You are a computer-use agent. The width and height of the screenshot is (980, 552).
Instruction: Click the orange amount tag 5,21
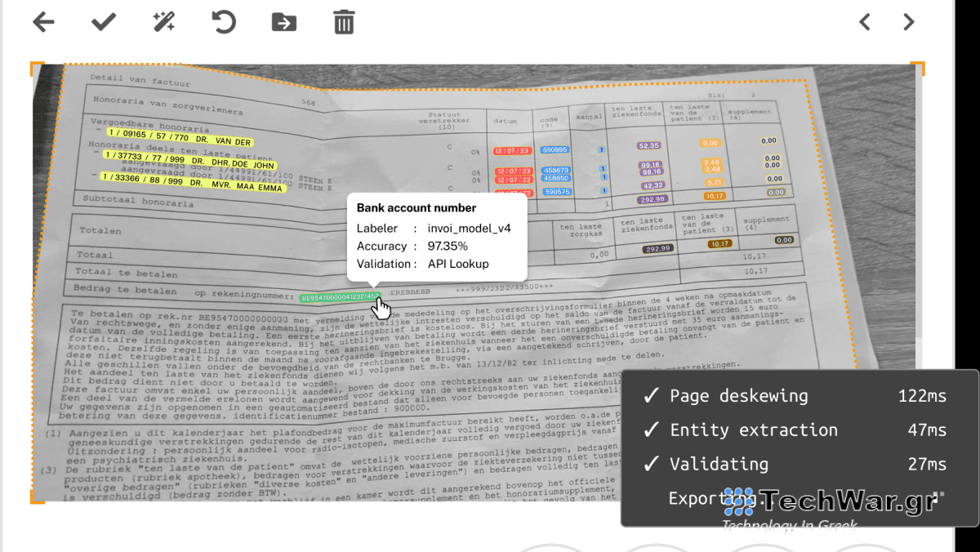coord(715,182)
